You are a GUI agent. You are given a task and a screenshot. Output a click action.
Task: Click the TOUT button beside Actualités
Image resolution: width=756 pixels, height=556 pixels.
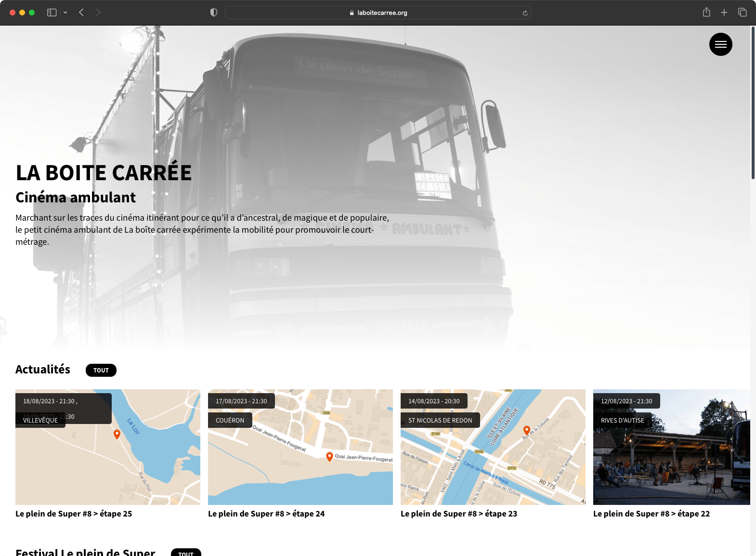pos(101,370)
